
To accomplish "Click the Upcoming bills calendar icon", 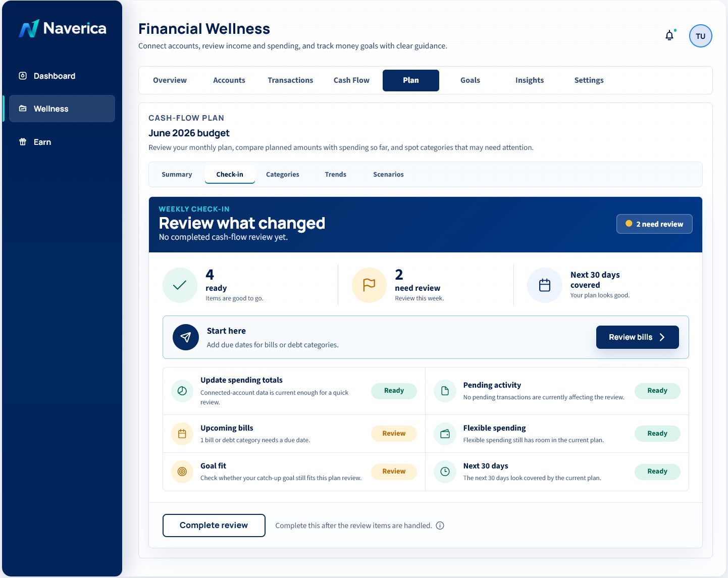I will (182, 434).
